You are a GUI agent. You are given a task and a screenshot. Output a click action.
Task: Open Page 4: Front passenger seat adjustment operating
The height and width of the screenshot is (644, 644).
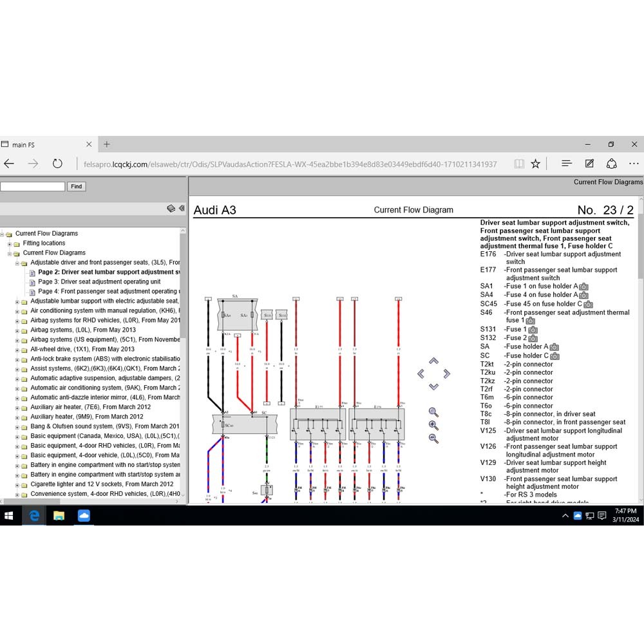[109, 291]
